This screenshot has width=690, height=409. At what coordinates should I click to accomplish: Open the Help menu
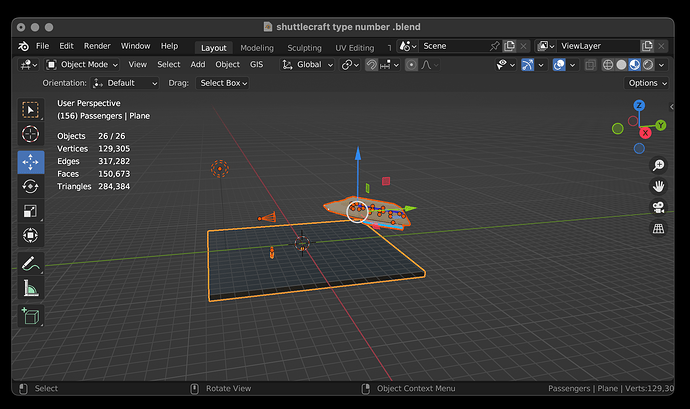coord(169,46)
